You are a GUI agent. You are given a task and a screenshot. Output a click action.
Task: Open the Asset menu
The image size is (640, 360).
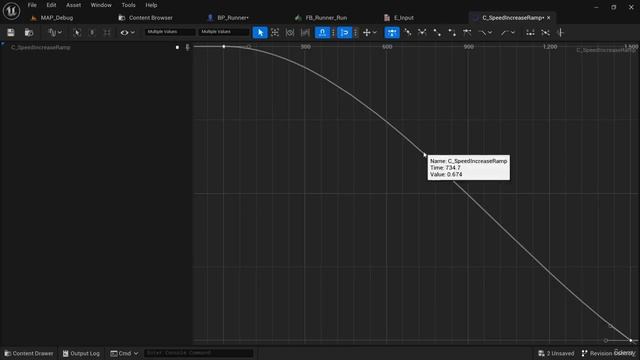coord(73,5)
